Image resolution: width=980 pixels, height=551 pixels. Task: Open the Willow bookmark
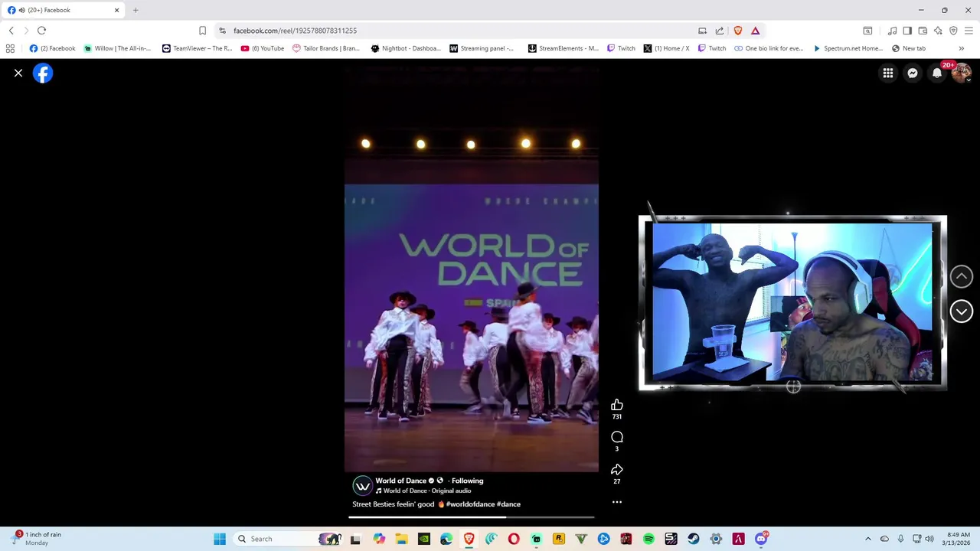pyautogui.click(x=117, y=48)
